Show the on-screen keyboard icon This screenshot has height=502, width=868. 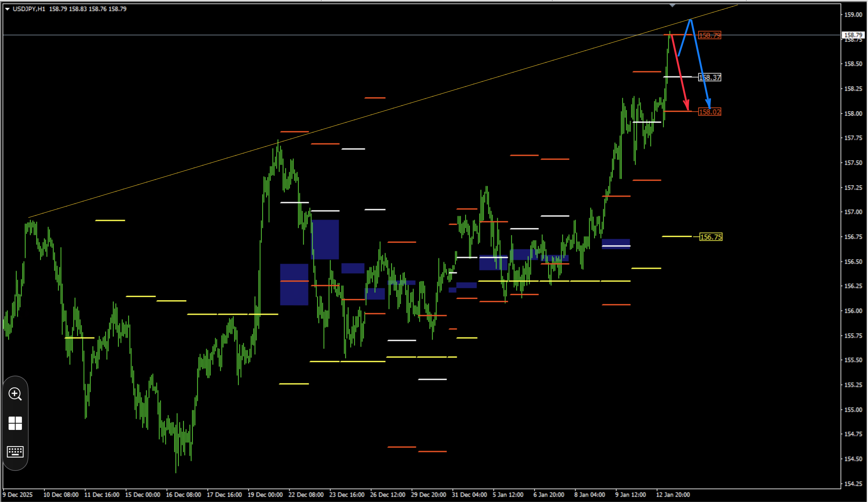[15, 452]
